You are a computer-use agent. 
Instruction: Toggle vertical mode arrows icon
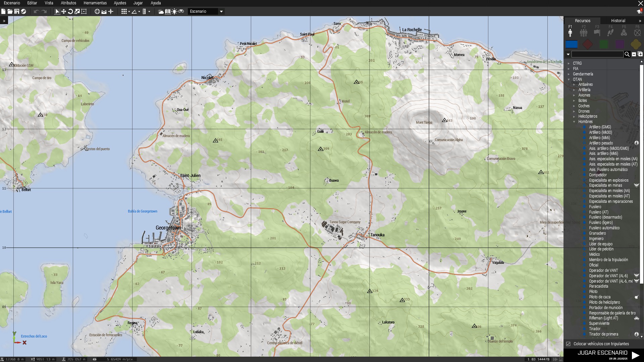111,11
